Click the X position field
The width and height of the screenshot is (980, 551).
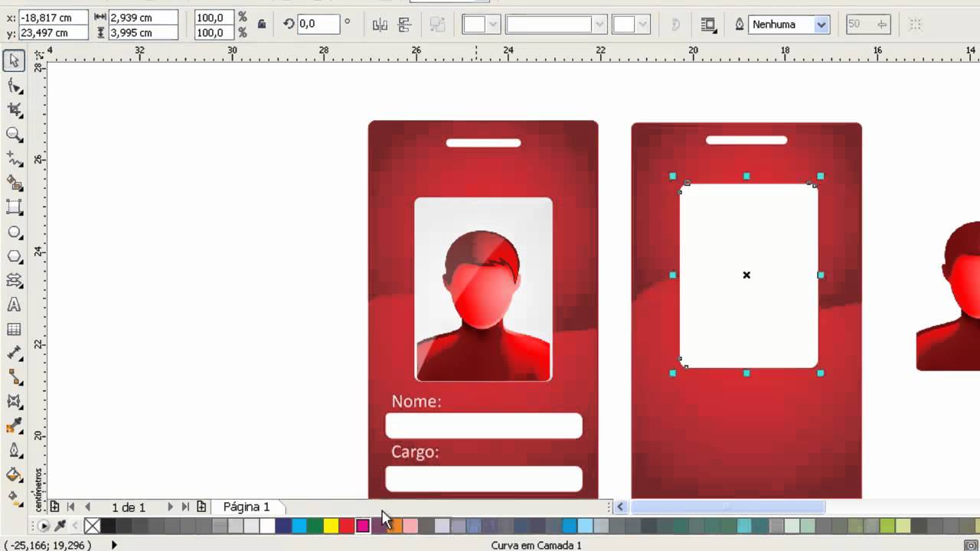tap(53, 17)
